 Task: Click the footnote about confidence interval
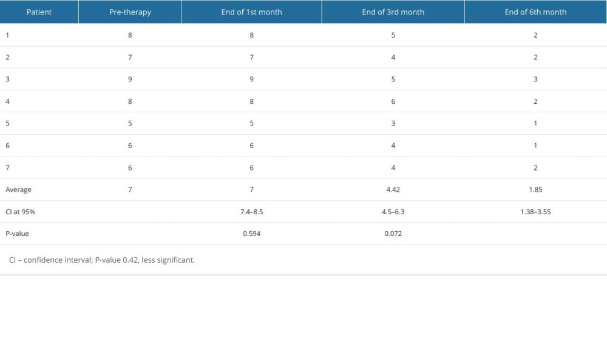coord(102,260)
